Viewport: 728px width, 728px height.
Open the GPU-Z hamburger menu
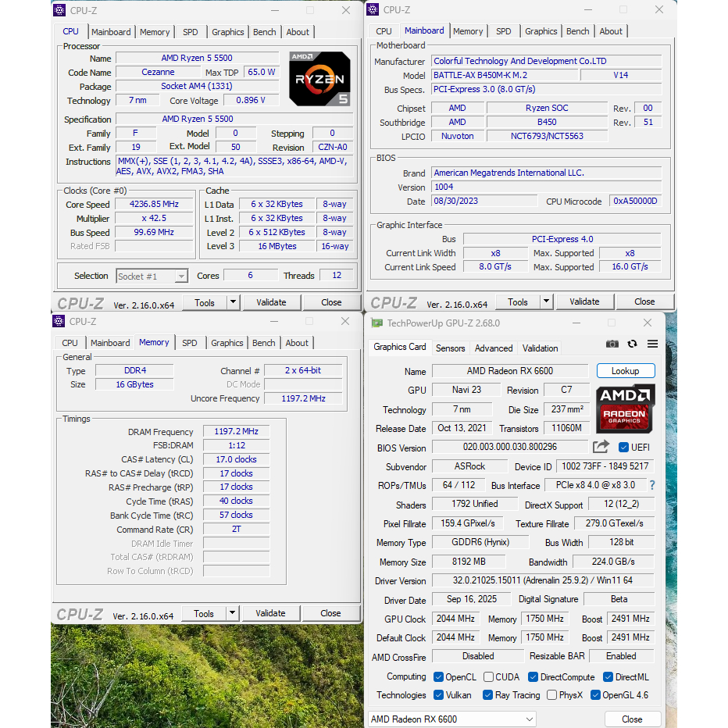tap(652, 344)
